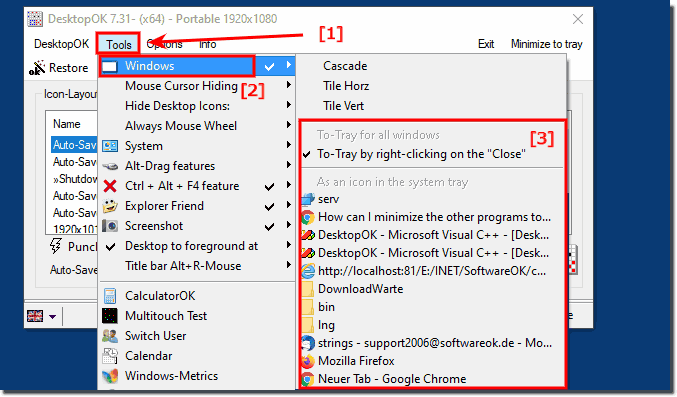Expand the Mouse Cursor Hiding submenu arrow
The width and height of the screenshot is (677, 397).
[x=288, y=86]
